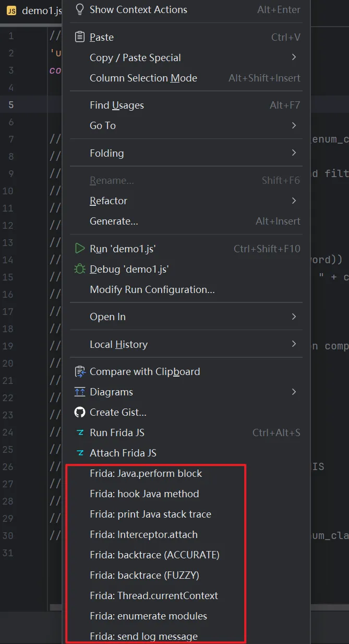Viewport: 349px width, 644px height.
Task: Expand the Copy / Paste Special submenu arrow
Action: point(294,57)
